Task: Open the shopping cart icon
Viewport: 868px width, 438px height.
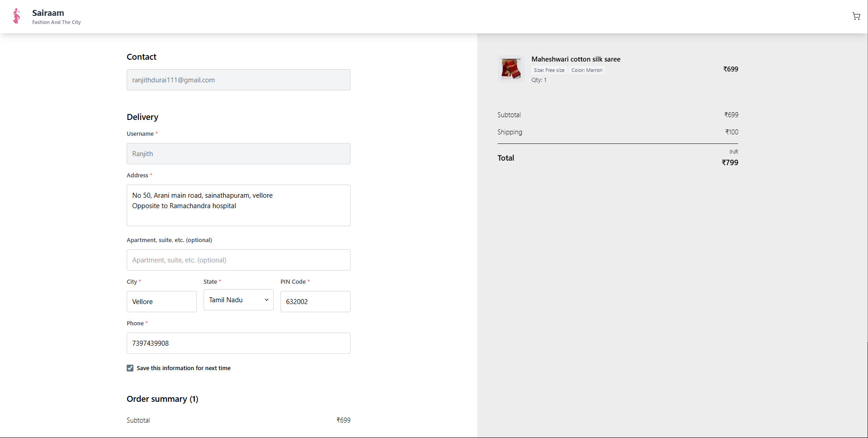Action: (x=856, y=16)
